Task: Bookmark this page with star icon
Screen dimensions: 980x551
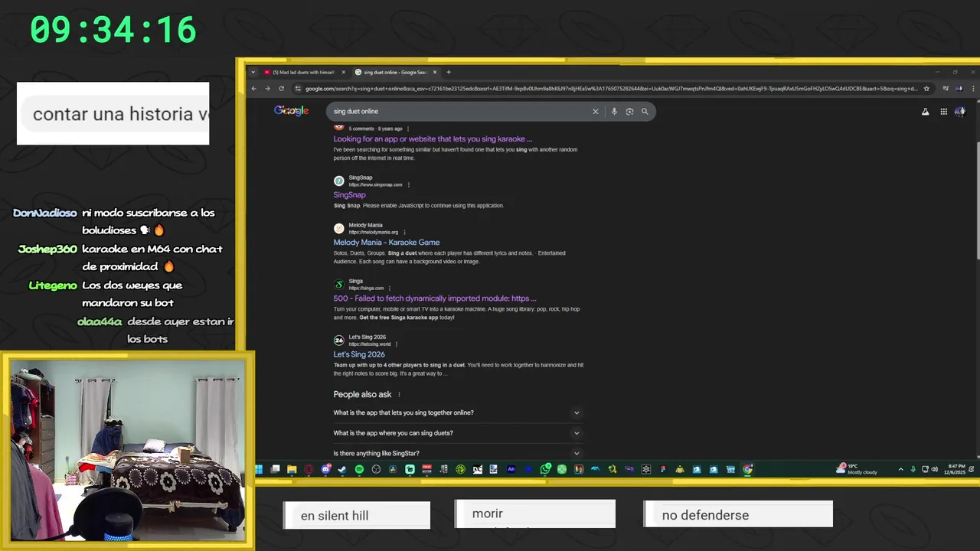Action: click(926, 89)
